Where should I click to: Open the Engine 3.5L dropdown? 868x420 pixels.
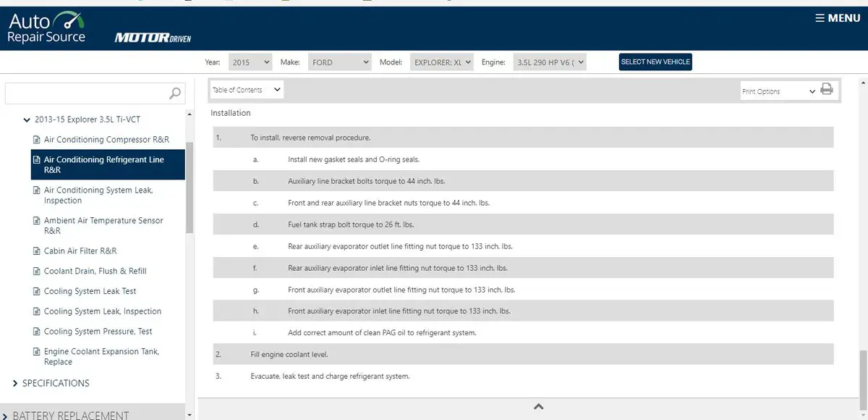550,62
